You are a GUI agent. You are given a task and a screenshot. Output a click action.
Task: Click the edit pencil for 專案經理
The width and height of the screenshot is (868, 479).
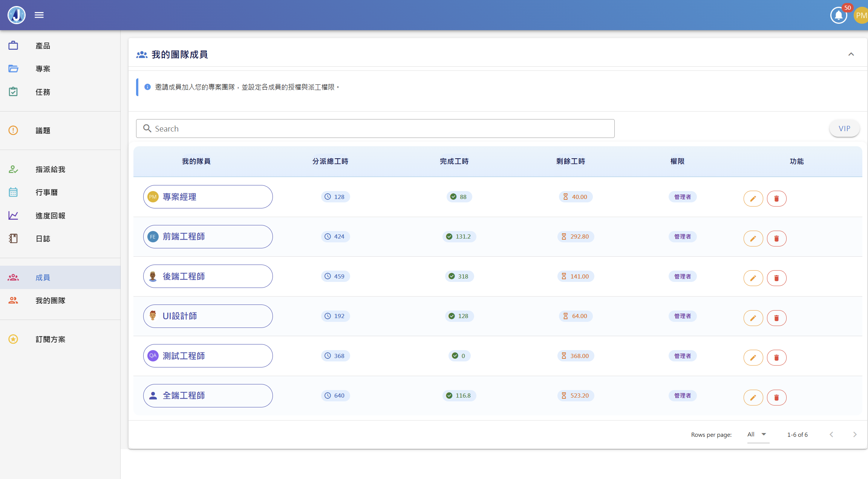point(753,199)
